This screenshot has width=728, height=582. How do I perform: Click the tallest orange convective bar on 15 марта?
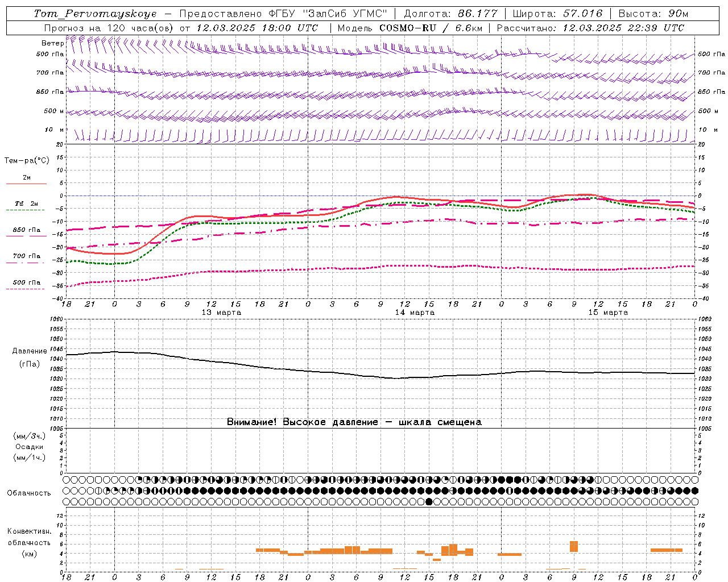pos(574,546)
